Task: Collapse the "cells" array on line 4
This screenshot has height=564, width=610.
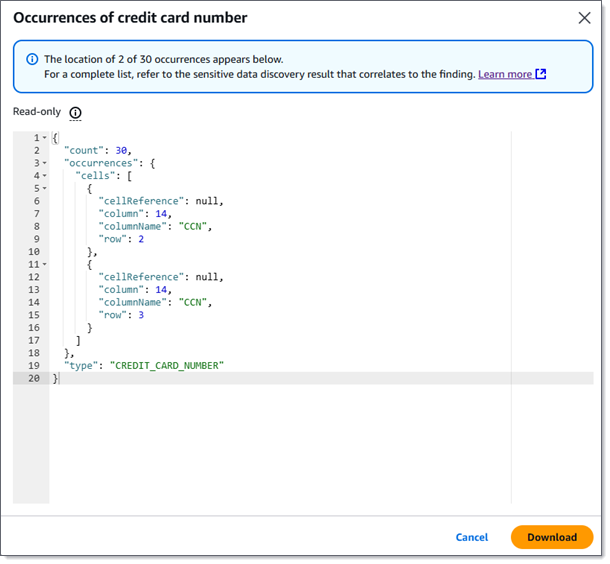Action: point(44,176)
